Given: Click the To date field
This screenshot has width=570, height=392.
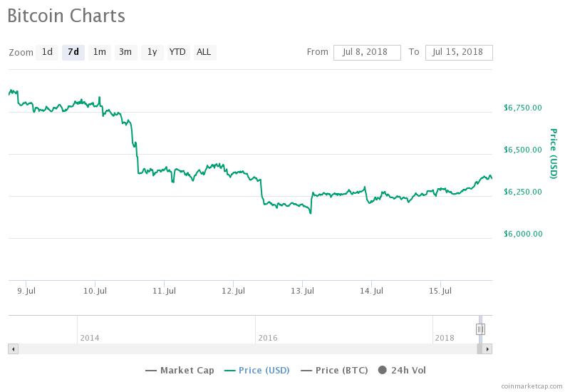Looking at the screenshot, I should [459, 52].
